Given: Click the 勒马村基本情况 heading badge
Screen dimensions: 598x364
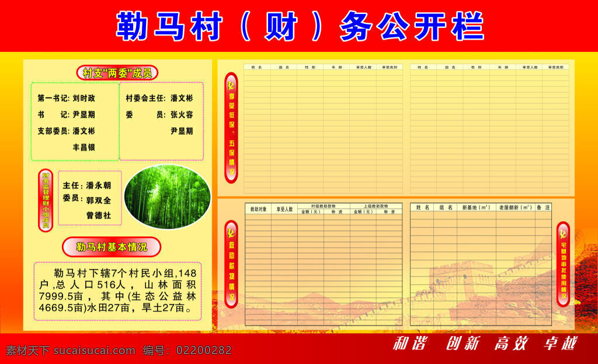Looking at the screenshot, I should point(112,247).
